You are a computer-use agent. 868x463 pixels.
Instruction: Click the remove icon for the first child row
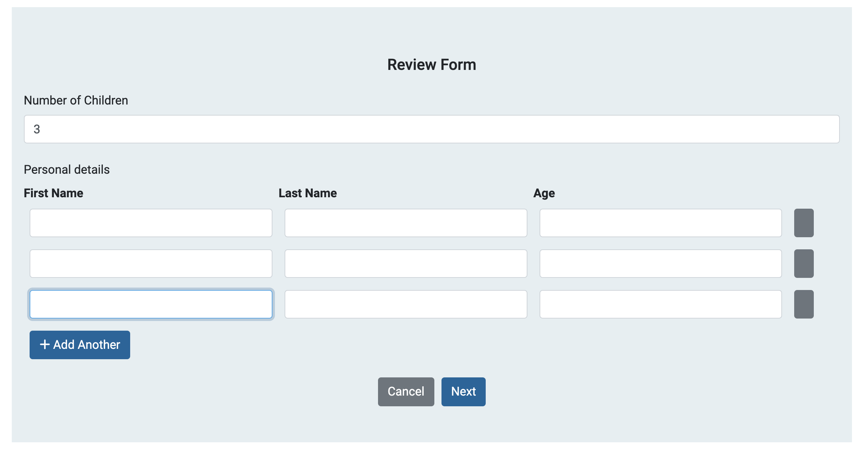803,223
